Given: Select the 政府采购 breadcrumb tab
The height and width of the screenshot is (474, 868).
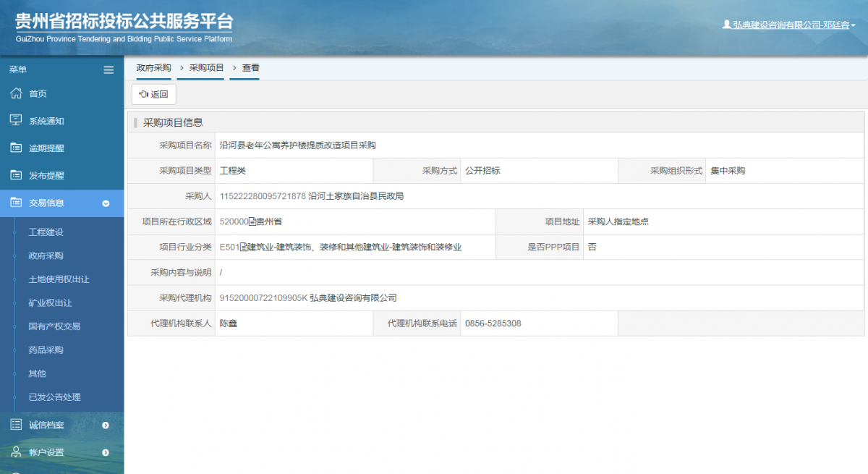Looking at the screenshot, I should click(153, 67).
